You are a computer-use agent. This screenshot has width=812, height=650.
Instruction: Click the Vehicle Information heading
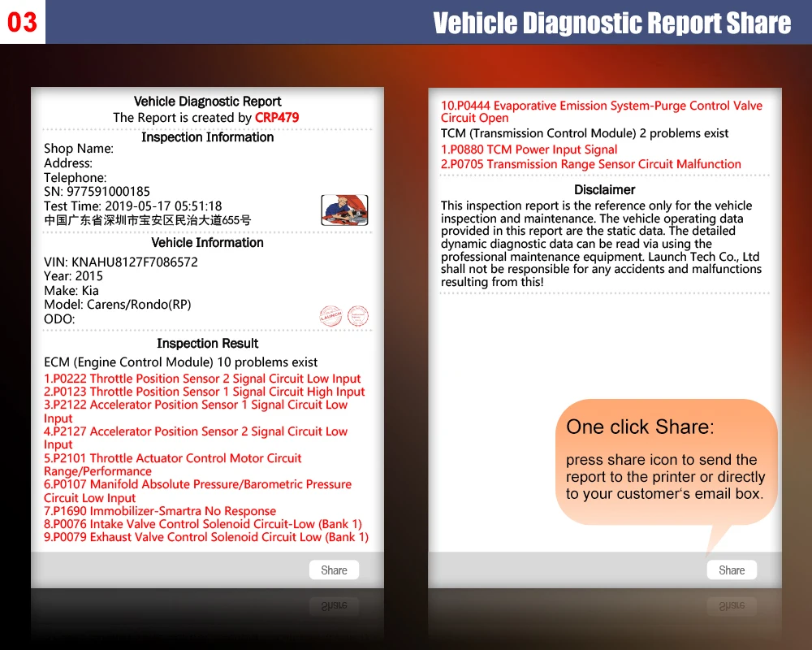coord(207,243)
